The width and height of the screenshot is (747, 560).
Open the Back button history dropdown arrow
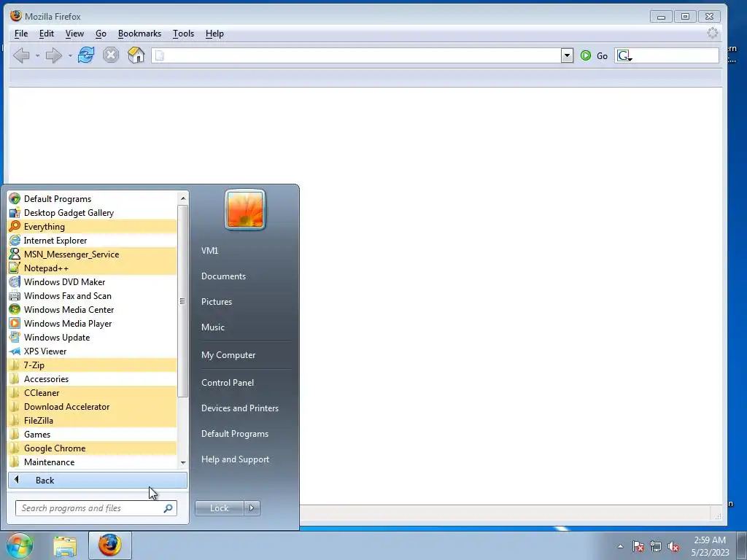[x=37, y=56]
